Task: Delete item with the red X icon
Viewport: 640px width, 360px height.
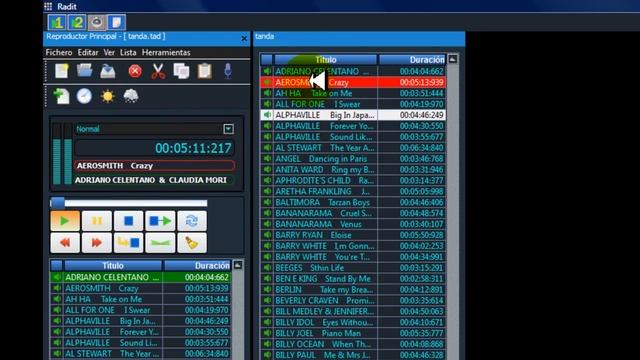Action: 135,71
